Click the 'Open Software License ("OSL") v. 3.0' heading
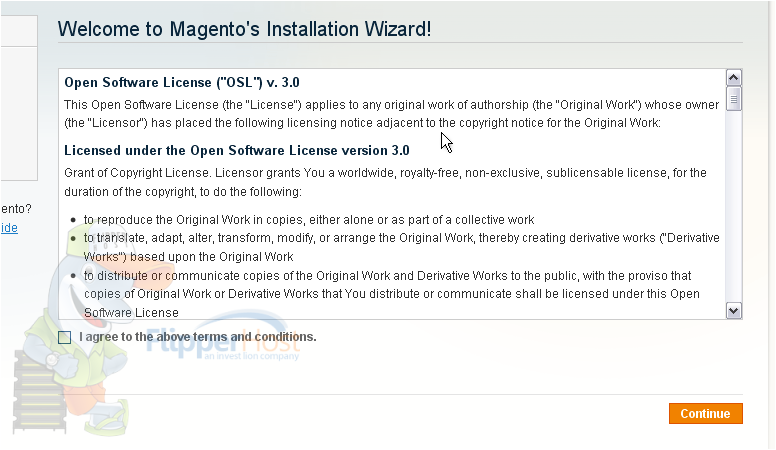The height and width of the screenshot is (450, 776). (182, 82)
